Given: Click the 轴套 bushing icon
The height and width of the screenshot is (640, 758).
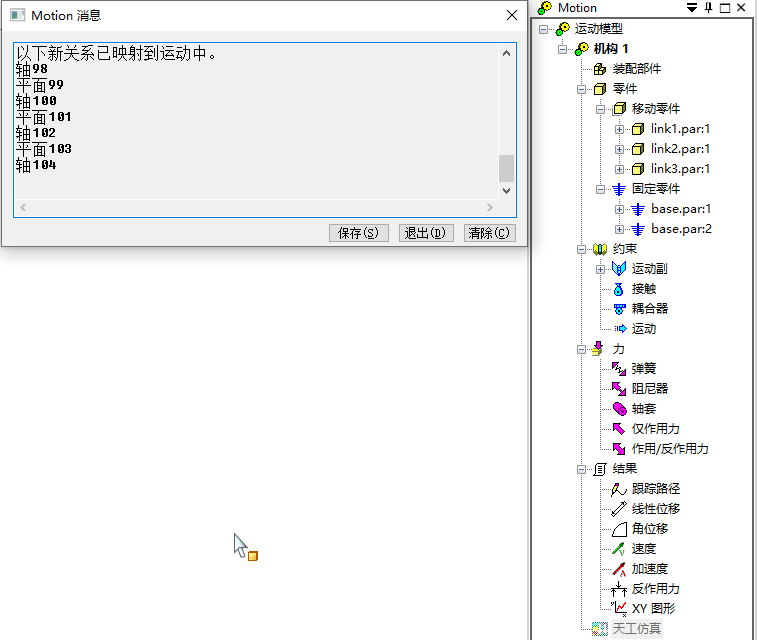Looking at the screenshot, I should [x=620, y=409].
